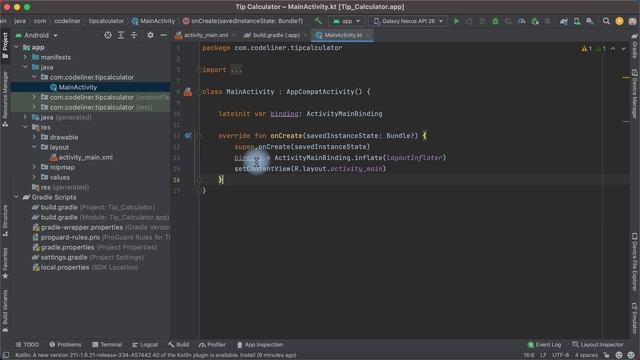640x360 pixels.
Task: Expand the drawable folder
Action: tap(34, 137)
